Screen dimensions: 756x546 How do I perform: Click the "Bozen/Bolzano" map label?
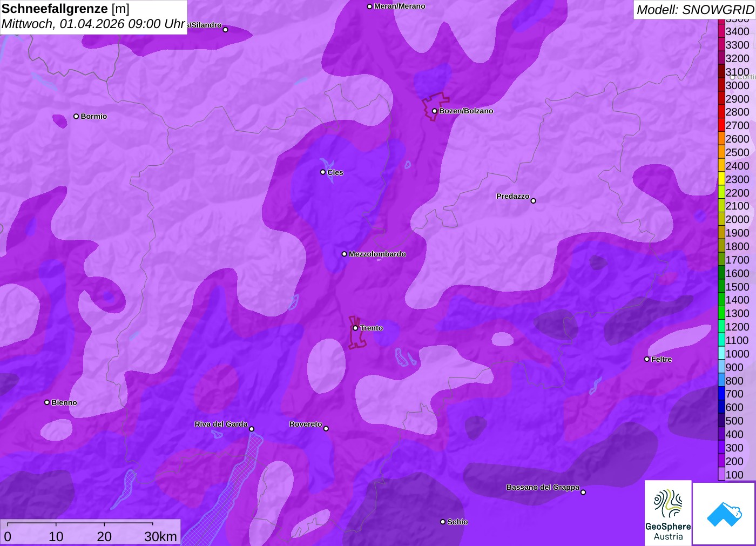pyautogui.click(x=466, y=111)
